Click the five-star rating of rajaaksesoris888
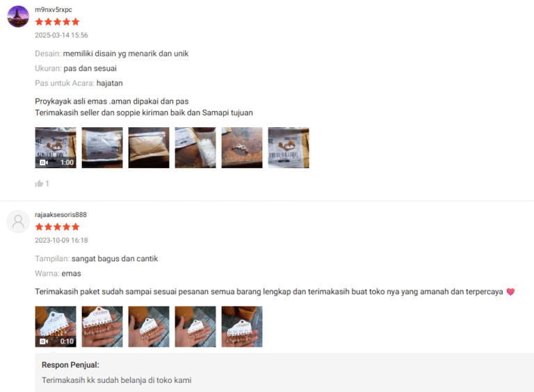The height and width of the screenshot is (392, 534). coord(57,227)
